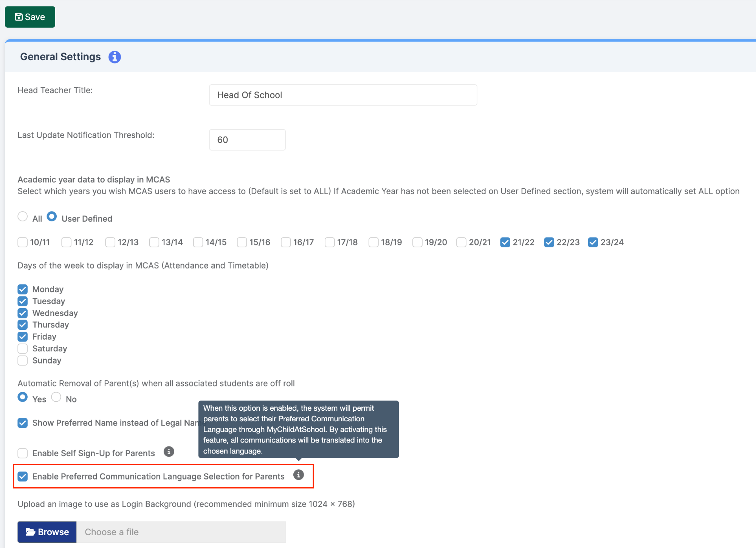Check the 15/16 academic year box
Screen dimensions: 756x548
coord(242,242)
